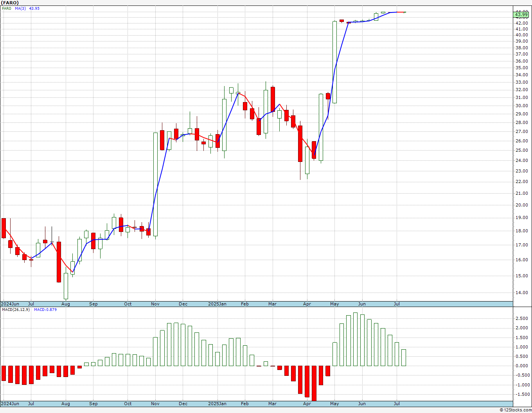Click the 33.00 price axis label
Screen dimensions: 532x413
click(521, 83)
